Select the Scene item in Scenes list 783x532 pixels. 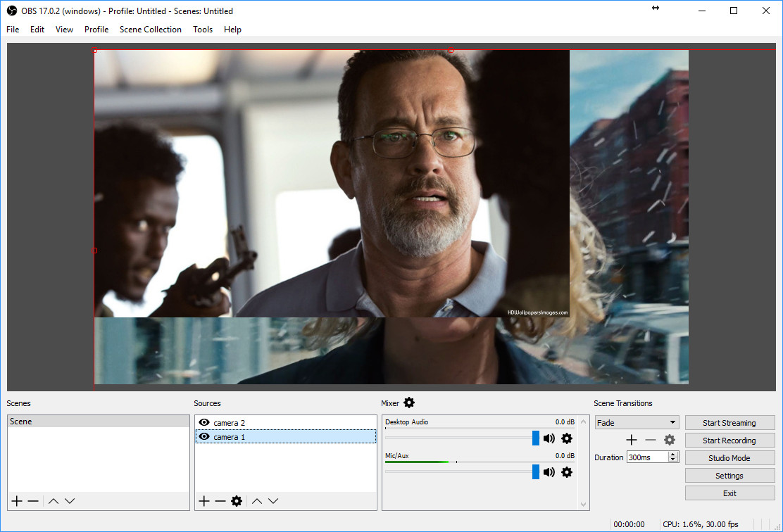click(99, 422)
